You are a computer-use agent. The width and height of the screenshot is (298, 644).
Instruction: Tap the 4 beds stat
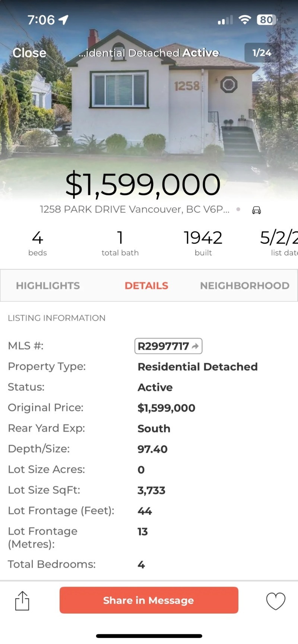pos(38,243)
